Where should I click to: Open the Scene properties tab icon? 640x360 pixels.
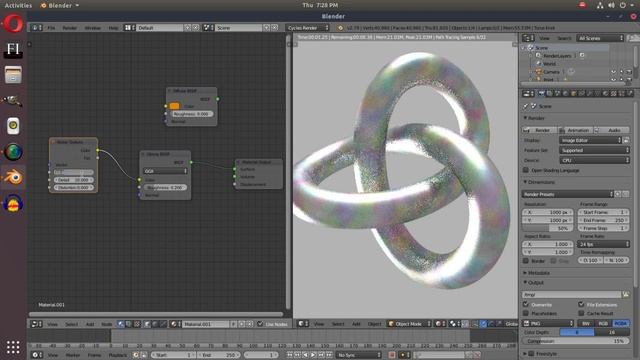558,94
